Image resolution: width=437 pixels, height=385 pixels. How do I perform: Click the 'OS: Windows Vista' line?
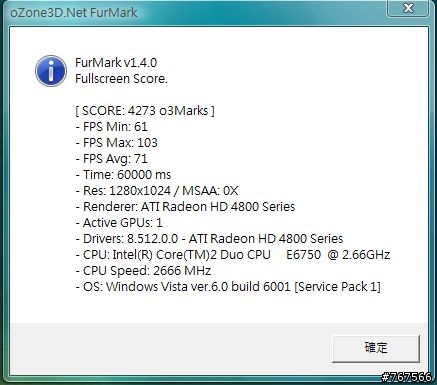coord(228,287)
